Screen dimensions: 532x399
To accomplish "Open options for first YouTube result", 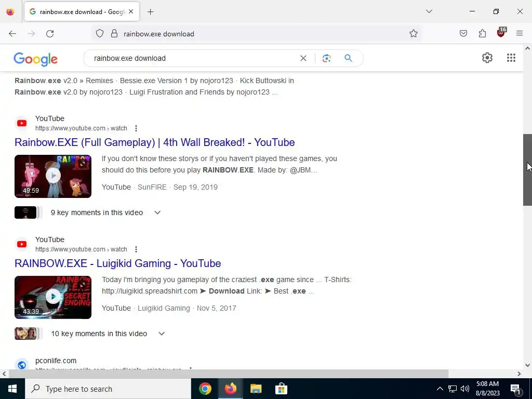I will pos(136,128).
